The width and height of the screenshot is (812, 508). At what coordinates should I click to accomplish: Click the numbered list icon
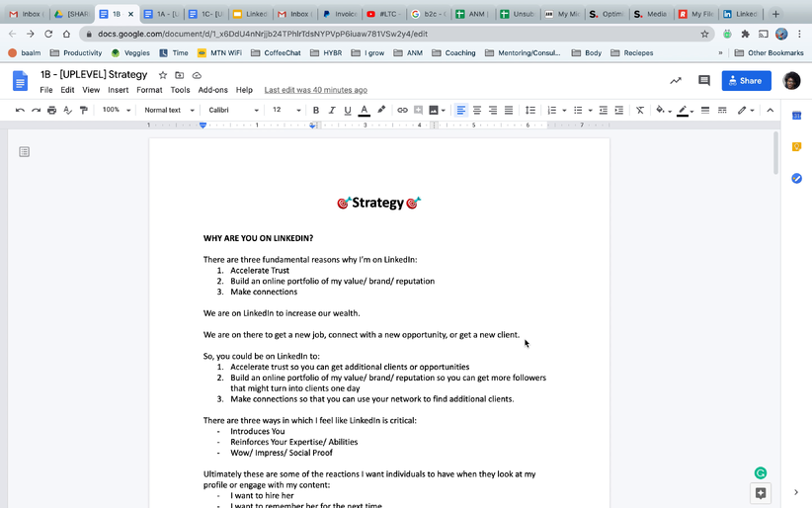552,110
